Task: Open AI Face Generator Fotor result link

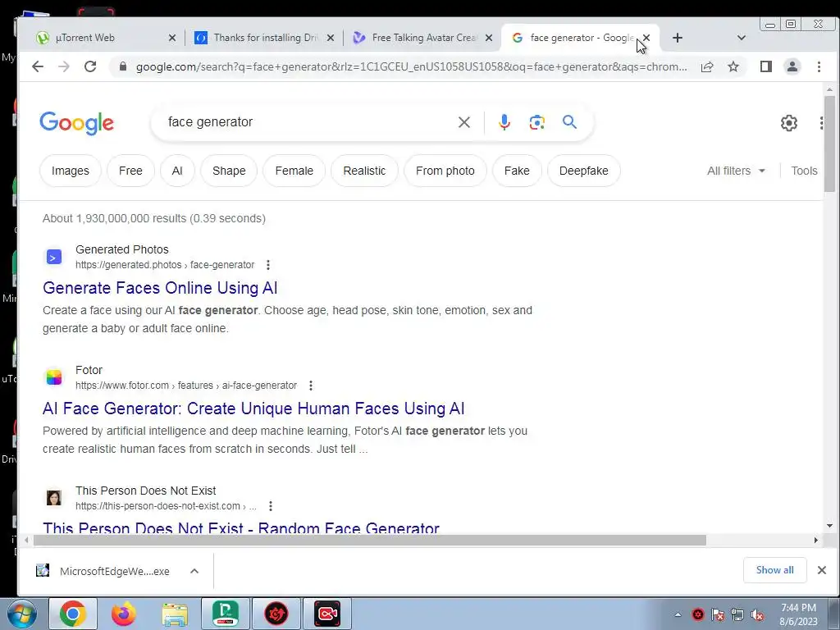Action: pos(253,409)
